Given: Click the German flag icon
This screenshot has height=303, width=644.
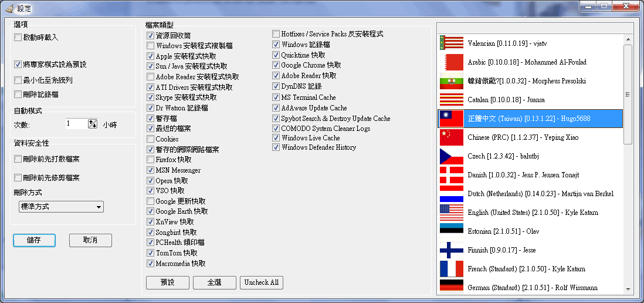Looking at the screenshot, I should (x=452, y=286).
